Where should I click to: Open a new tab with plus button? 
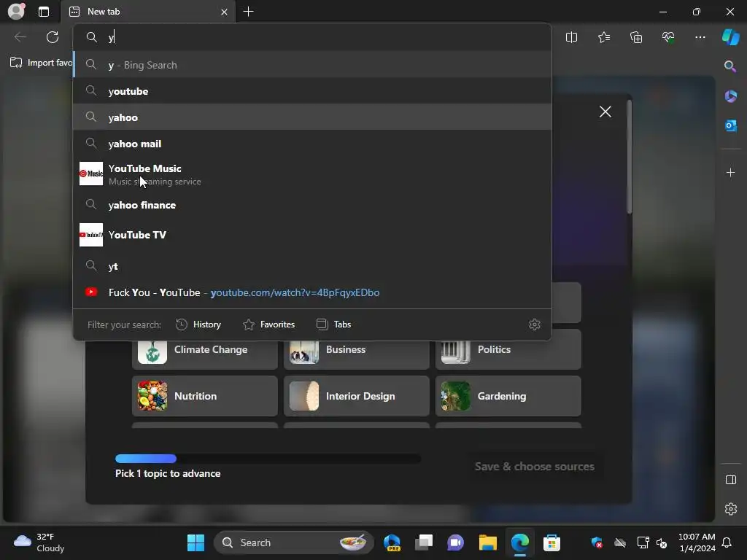(x=248, y=12)
